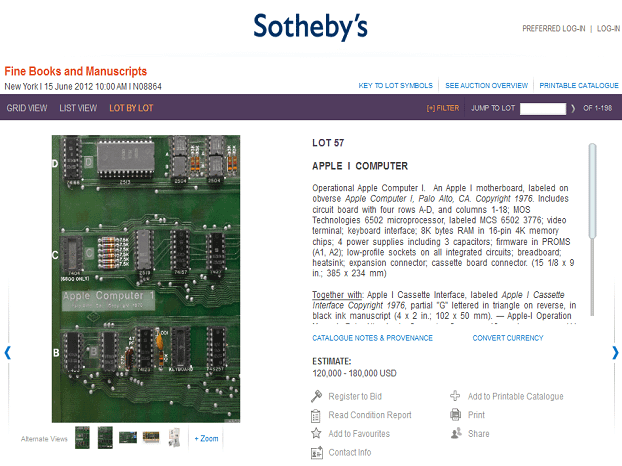This screenshot has width=622, height=466.
Task: Click the Share people icon
Action: (456, 433)
